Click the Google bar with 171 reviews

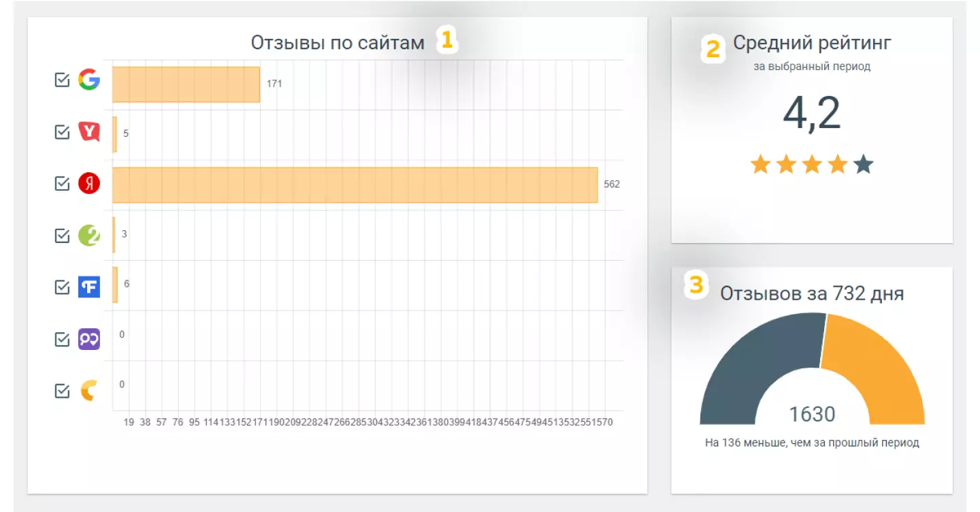click(x=186, y=84)
